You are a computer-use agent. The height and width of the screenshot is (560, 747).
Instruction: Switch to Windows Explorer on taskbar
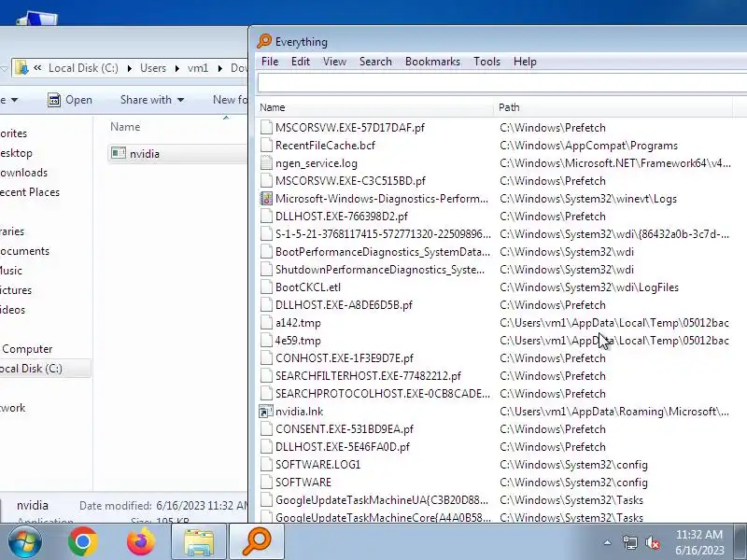tap(199, 542)
